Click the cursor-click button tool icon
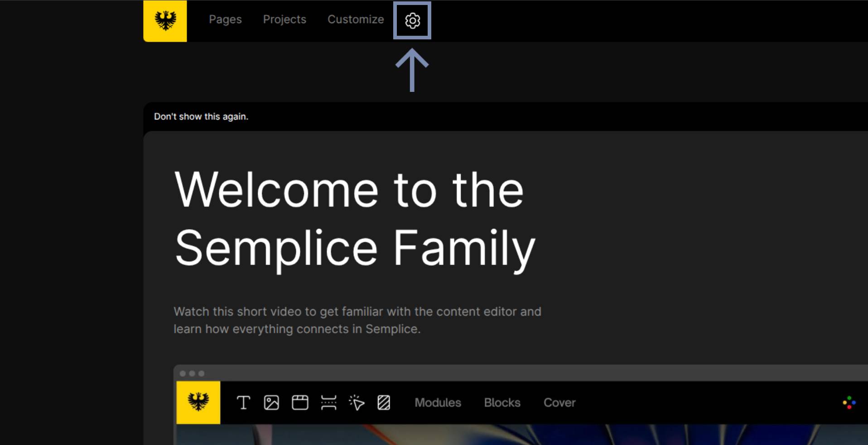This screenshot has width=868, height=445. click(357, 402)
